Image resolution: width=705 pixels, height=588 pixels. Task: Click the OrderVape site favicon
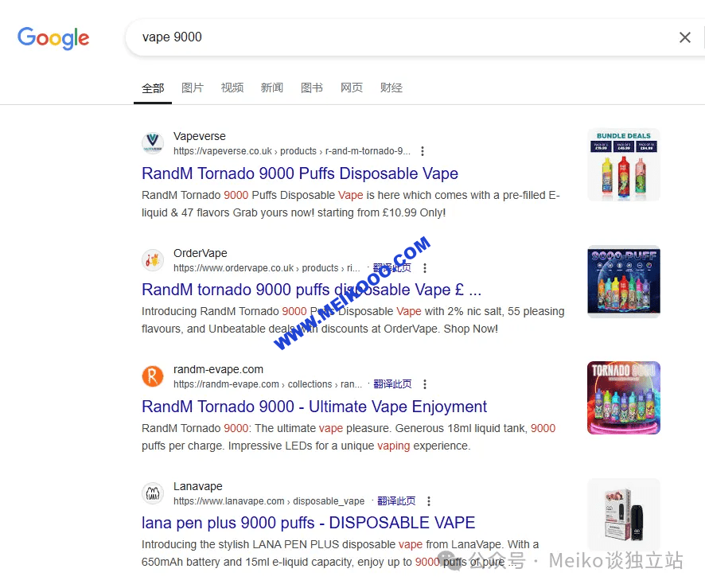pyautogui.click(x=153, y=260)
